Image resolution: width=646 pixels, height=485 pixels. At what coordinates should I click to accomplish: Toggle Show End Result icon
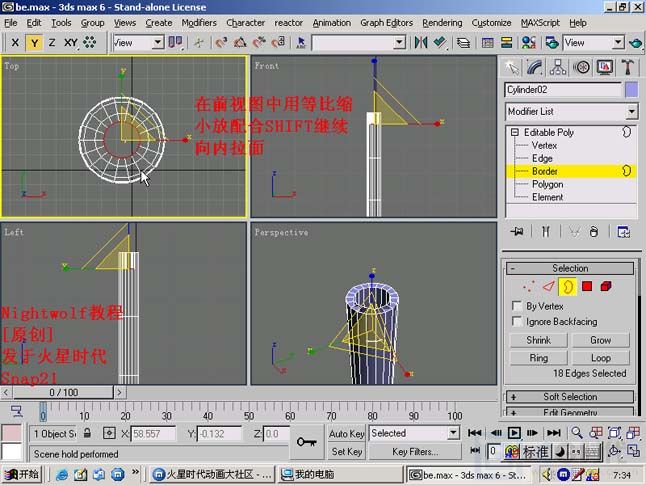(545, 232)
